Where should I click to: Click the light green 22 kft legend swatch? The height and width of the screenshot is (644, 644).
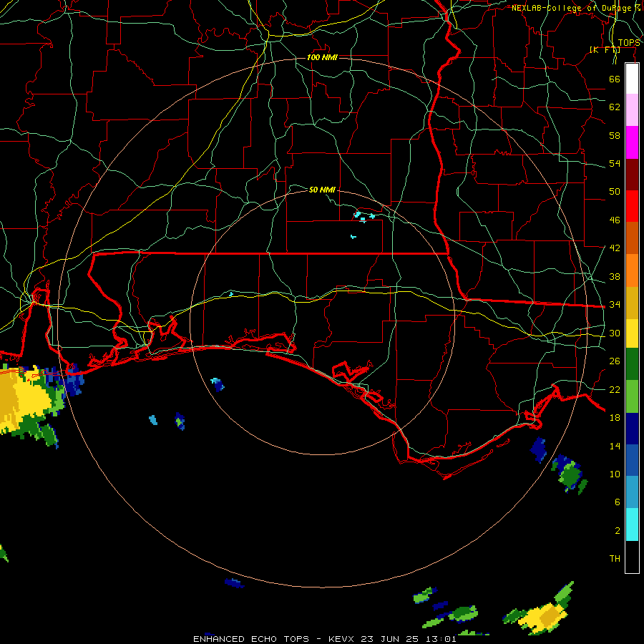coord(632,396)
